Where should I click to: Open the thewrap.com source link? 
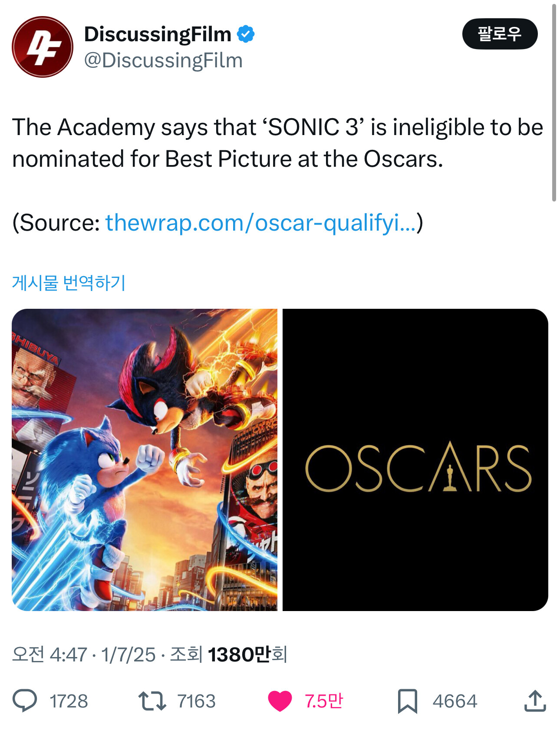click(260, 223)
